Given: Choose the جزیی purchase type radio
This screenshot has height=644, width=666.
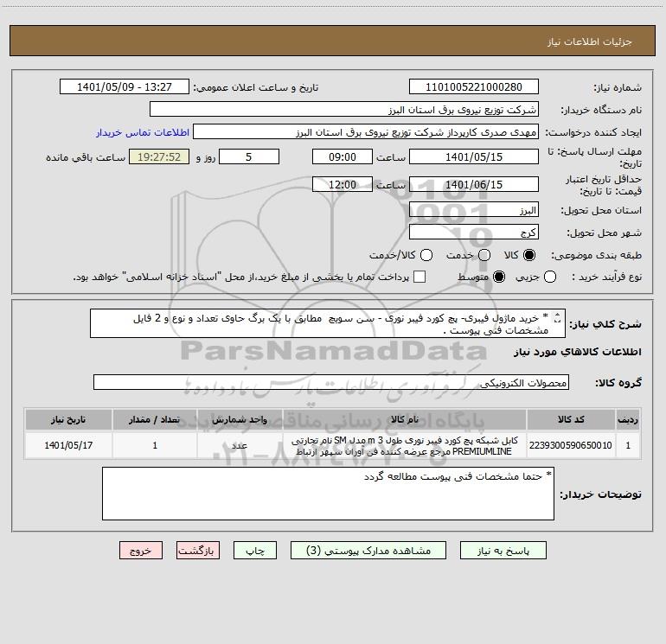Looking at the screenshot, I should pos(549,277).
